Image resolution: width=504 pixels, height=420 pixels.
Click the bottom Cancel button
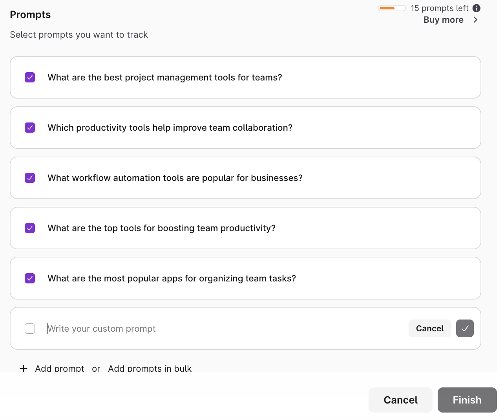coord(400,400)
